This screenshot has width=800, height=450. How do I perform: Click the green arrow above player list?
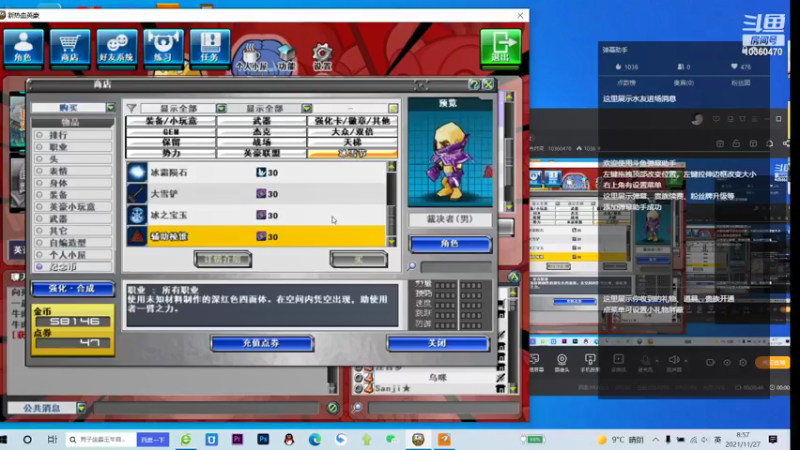tap(514, 277)
